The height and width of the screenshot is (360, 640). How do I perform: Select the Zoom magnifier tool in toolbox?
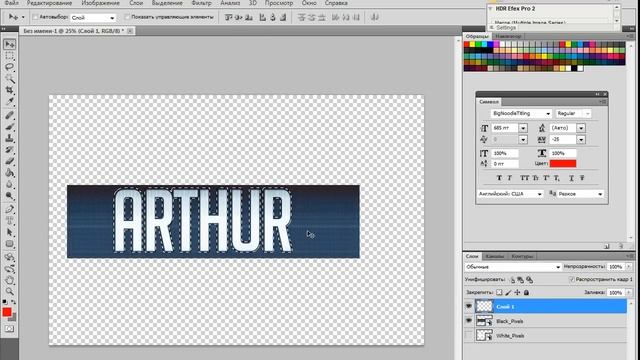[9, 291]
